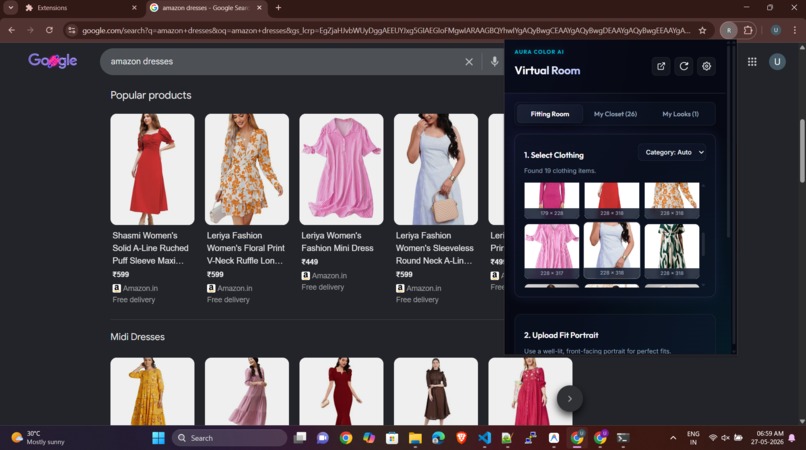Show hidden system tray icons
Screen dimensions: 806x450
tap(672, 438)
